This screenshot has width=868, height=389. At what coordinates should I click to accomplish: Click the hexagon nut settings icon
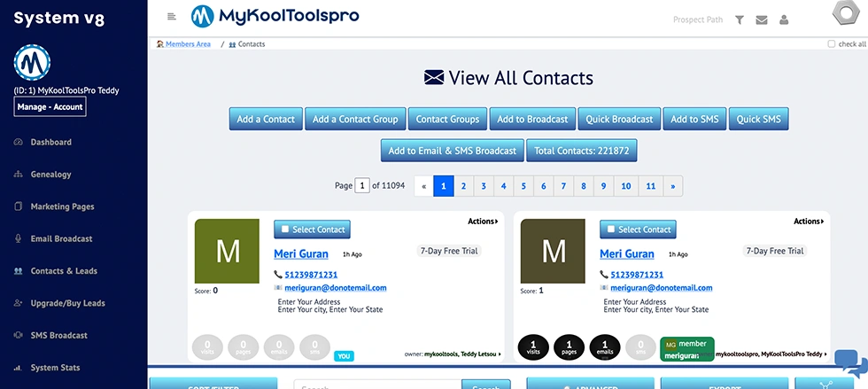pyautogui.click(x=847, y=16)
